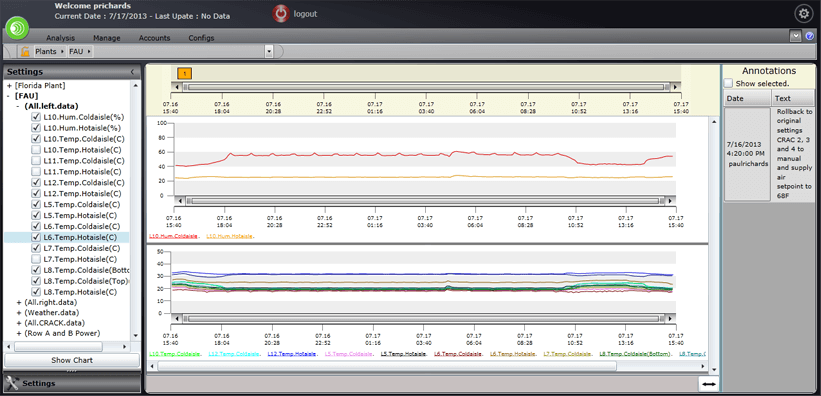This screenshot has height=396, width=821.
Task: Click the orange plant icon in breadcrumb bar
Action: point(25,51)
